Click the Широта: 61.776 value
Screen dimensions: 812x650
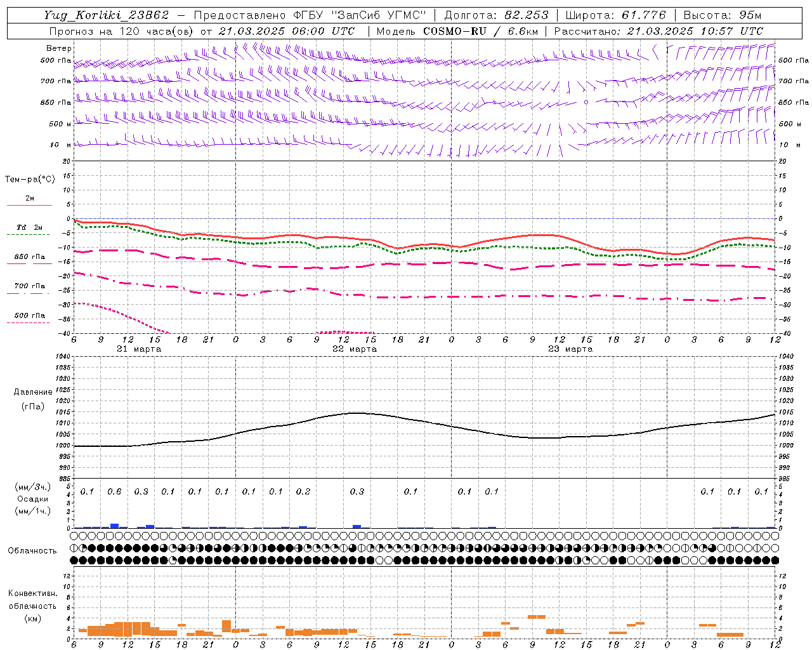click(x=615, y=15)
